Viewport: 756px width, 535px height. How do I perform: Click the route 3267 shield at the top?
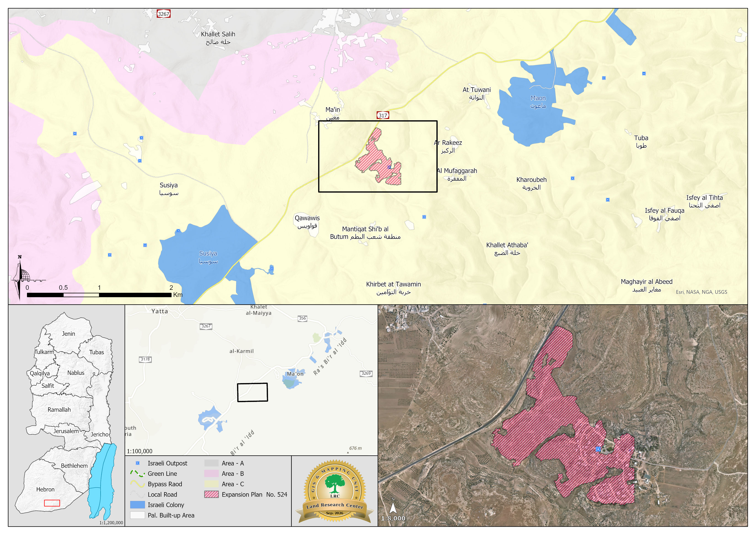click(x=164, y=14)
